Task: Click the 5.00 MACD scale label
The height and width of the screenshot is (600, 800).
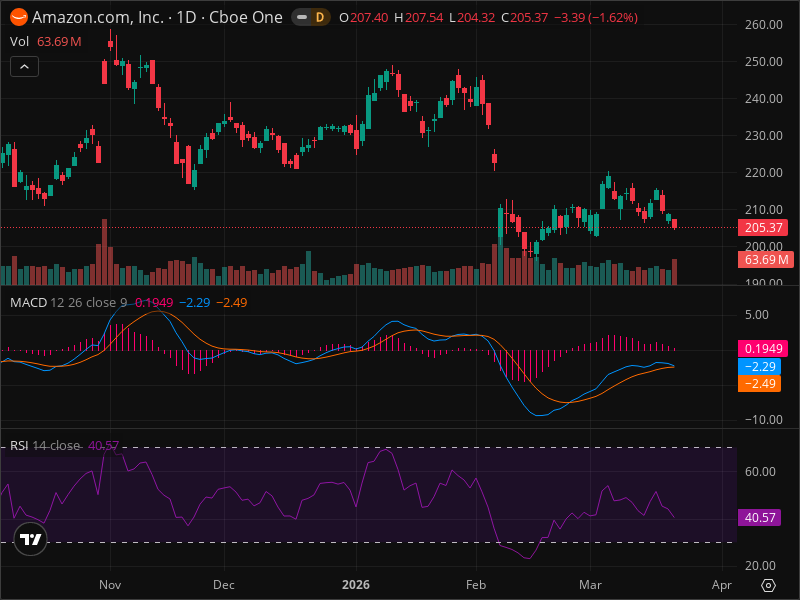Action: [757, 314]
